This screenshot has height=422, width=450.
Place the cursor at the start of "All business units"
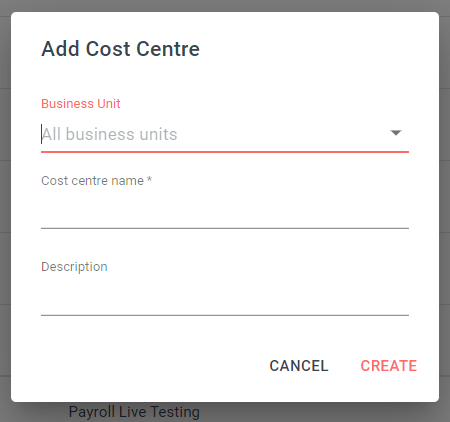pyautogui.click(x=42, y=134)
